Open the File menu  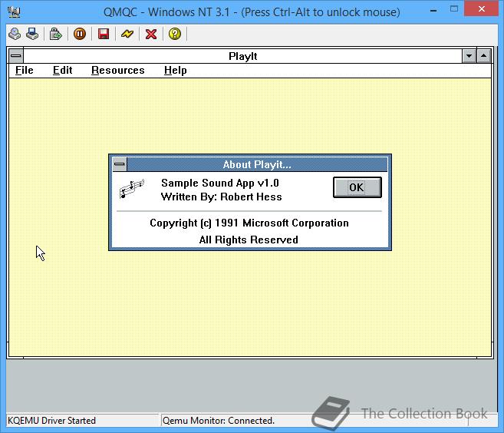tap(25, 70)
